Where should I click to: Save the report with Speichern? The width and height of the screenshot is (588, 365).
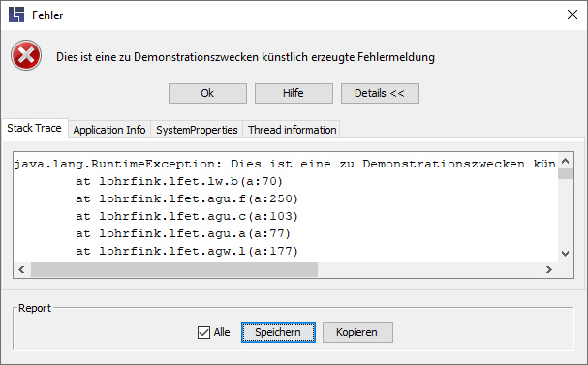pyautogui.click(x=278, y=332)
